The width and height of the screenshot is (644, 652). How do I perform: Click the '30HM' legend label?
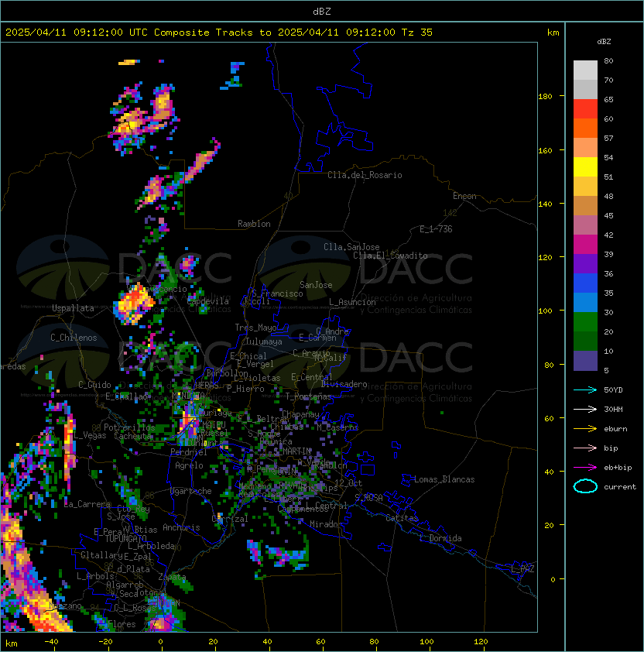[613, 410]
